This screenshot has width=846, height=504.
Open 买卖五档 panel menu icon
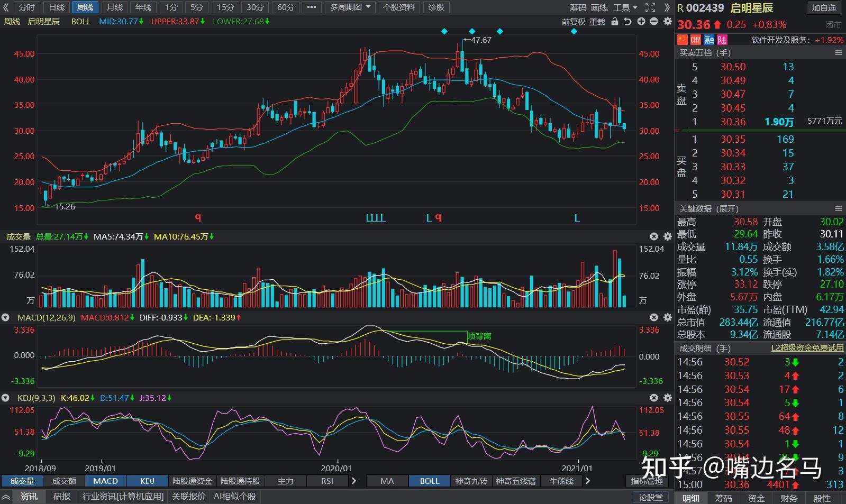click(838, 53)
